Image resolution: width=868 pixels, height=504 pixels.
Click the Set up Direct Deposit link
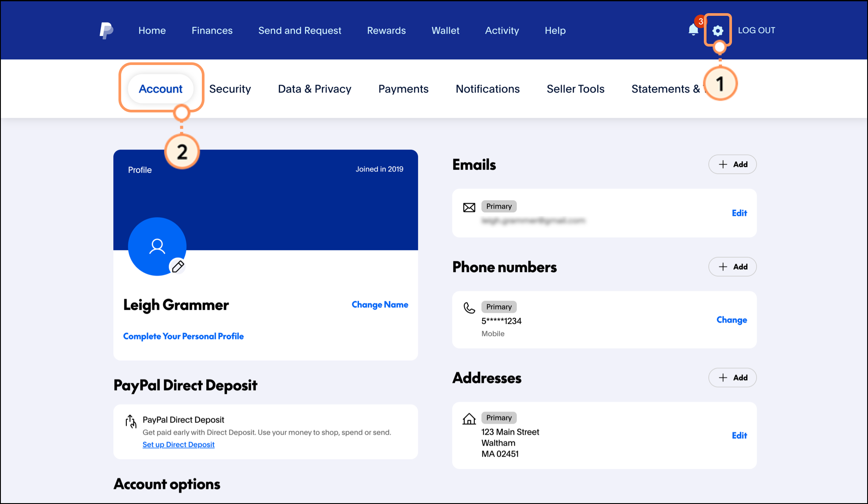(x=179, y=445)
